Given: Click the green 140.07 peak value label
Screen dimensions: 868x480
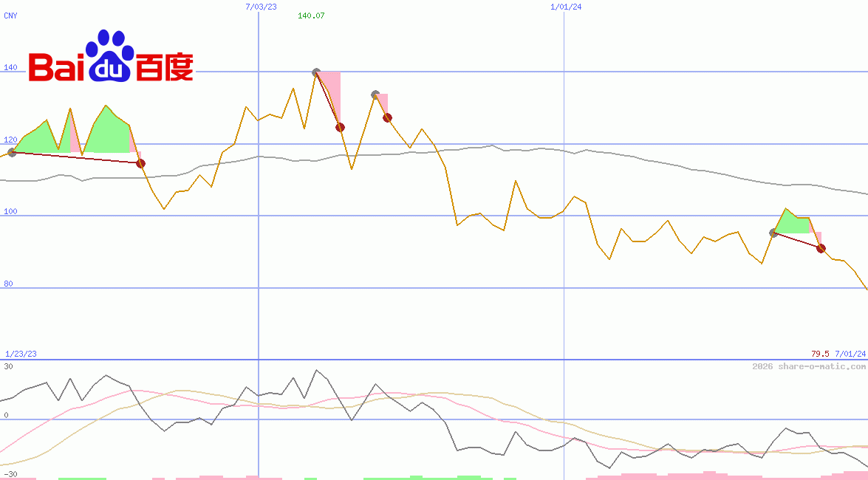Looking at the screenshot, I should click(x=311, y=16).
